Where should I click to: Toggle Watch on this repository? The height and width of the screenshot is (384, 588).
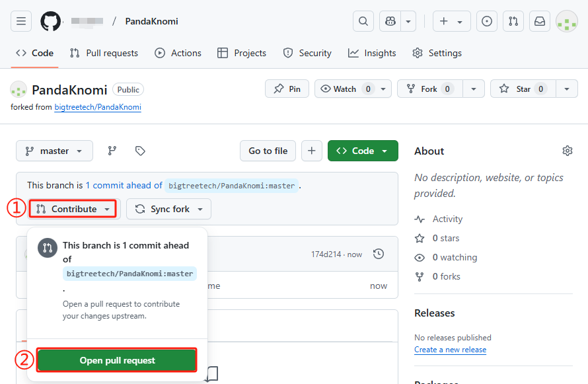click(345, 89)
